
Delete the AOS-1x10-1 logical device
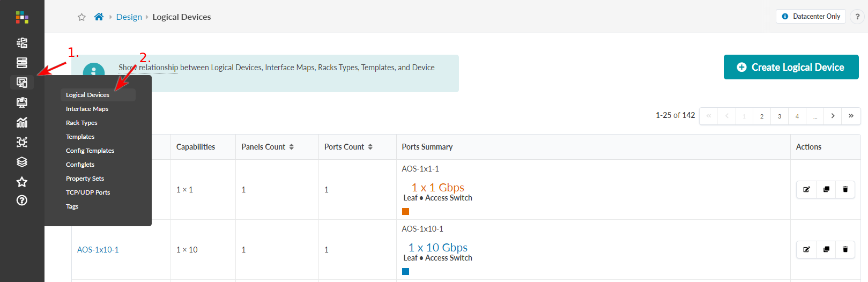(845, 249)
